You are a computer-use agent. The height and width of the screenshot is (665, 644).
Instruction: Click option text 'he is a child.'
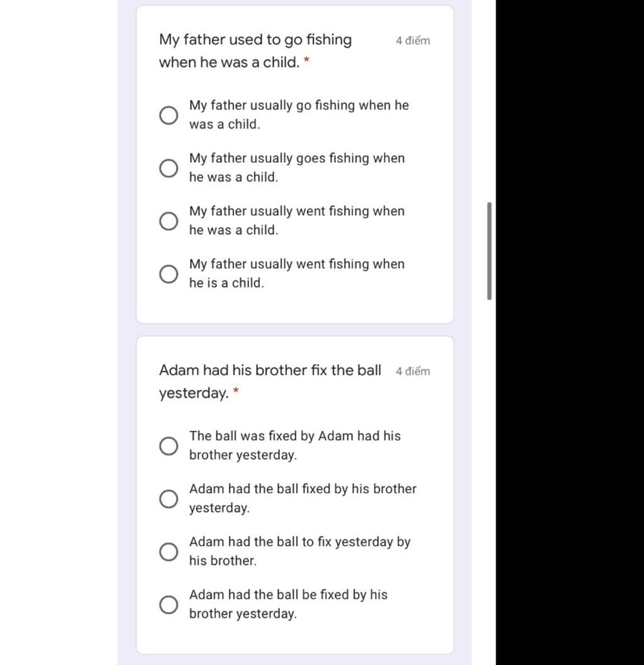(226, 283)
